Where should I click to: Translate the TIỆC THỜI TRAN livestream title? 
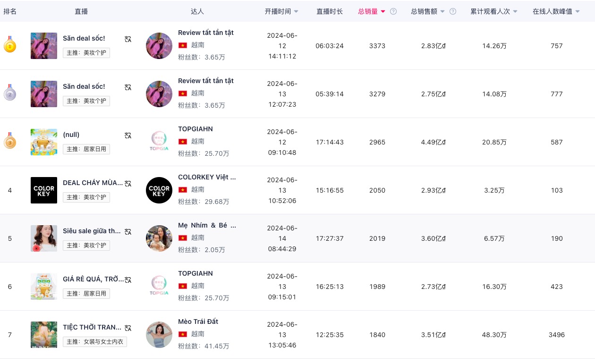point(128,328)
